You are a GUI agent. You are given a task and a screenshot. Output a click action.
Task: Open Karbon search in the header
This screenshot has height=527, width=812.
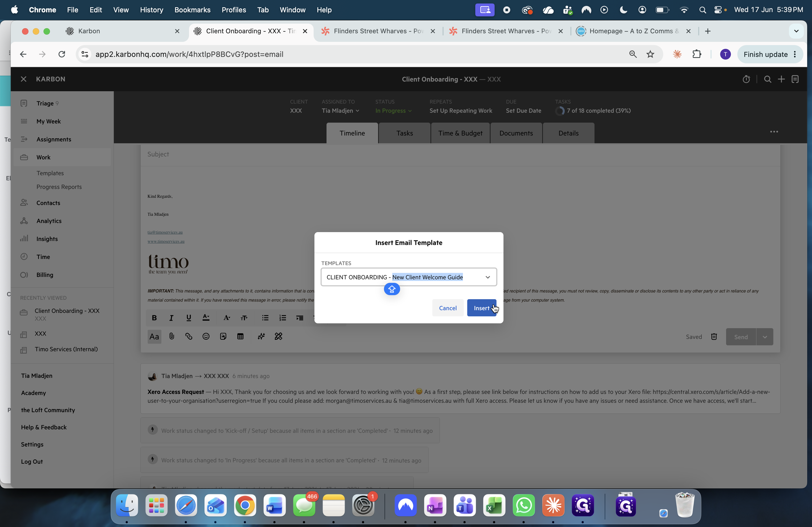click(768, 79)
